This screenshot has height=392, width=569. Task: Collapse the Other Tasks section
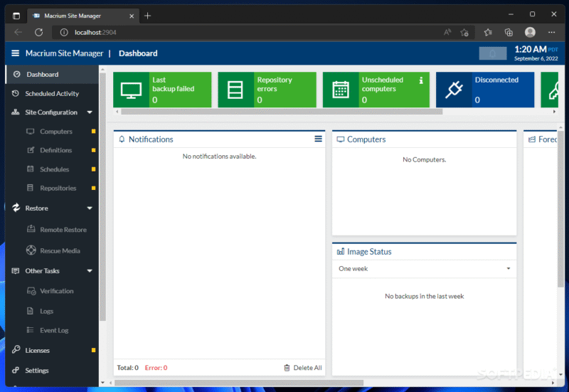pos(90,271)
